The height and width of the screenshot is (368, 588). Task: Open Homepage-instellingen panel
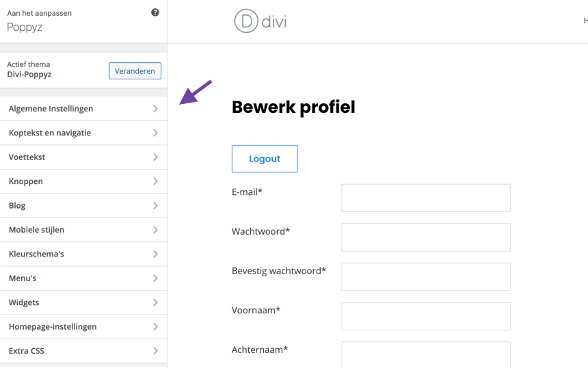click(x=83, y=327)
